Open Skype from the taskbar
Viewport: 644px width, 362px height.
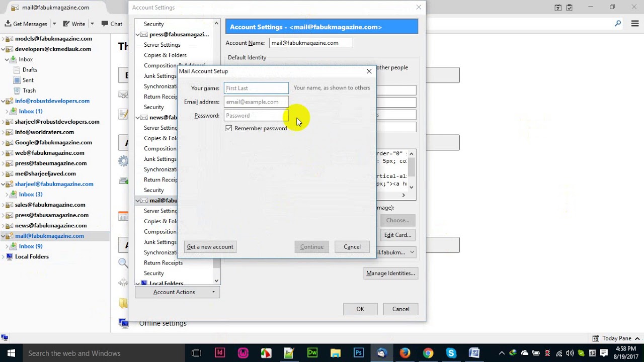(451, 353)
